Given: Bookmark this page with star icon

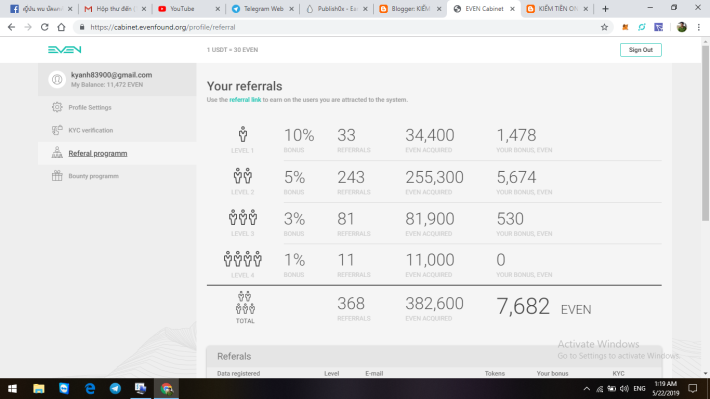Looking at the screenshot, I should point(604,27).
